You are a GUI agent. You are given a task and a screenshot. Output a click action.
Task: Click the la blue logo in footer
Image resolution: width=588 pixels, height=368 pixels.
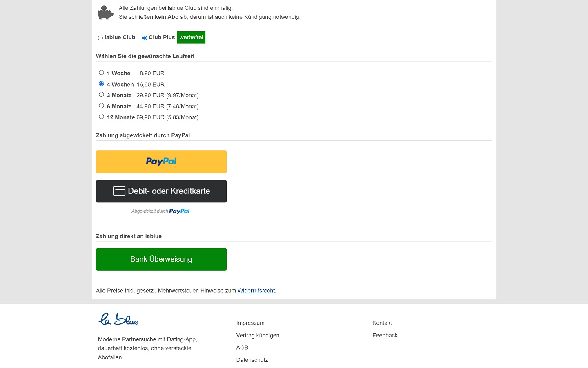pyautogui.click(x=118, y=319)
